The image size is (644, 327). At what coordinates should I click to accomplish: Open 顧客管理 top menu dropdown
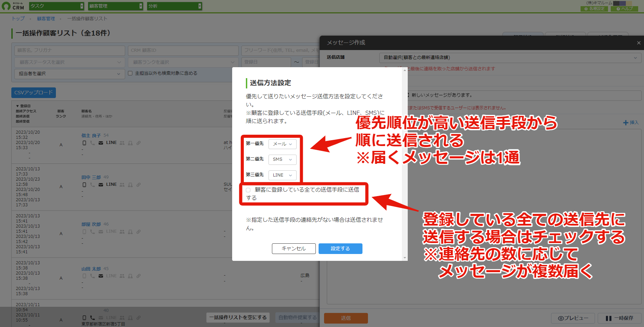point(116,6)
